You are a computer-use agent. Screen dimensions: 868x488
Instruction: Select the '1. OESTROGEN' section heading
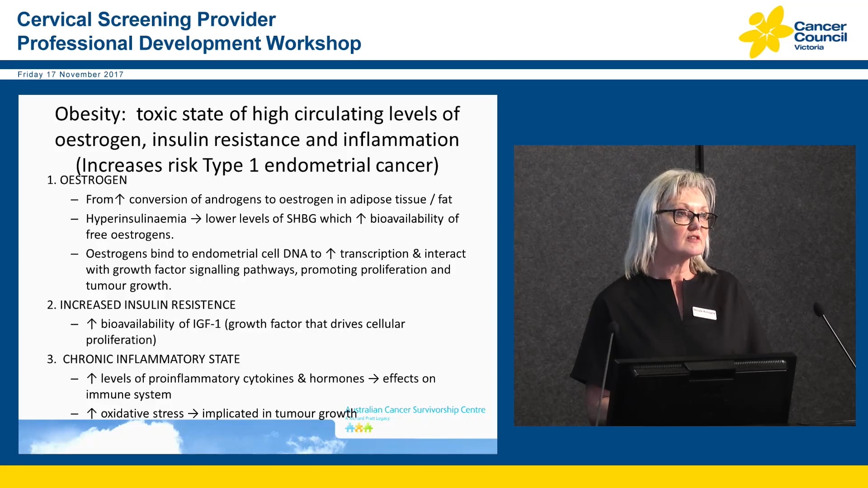(87, 180)
